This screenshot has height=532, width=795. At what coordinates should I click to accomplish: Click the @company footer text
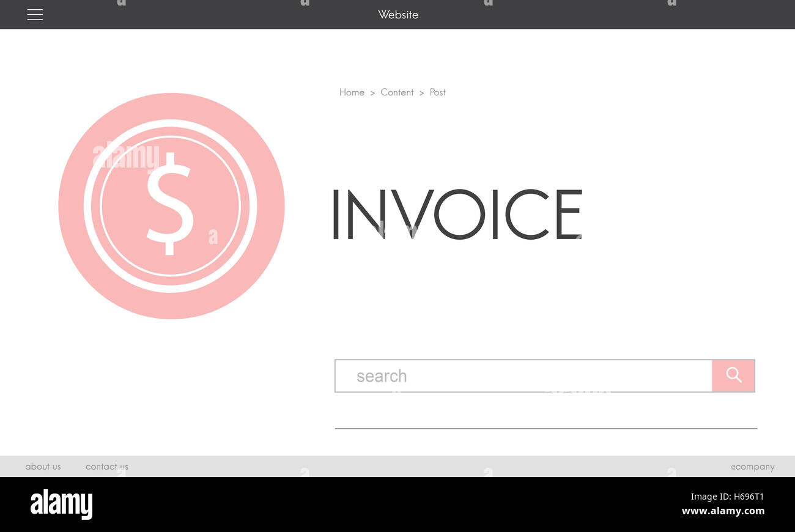tap(753, 467)
